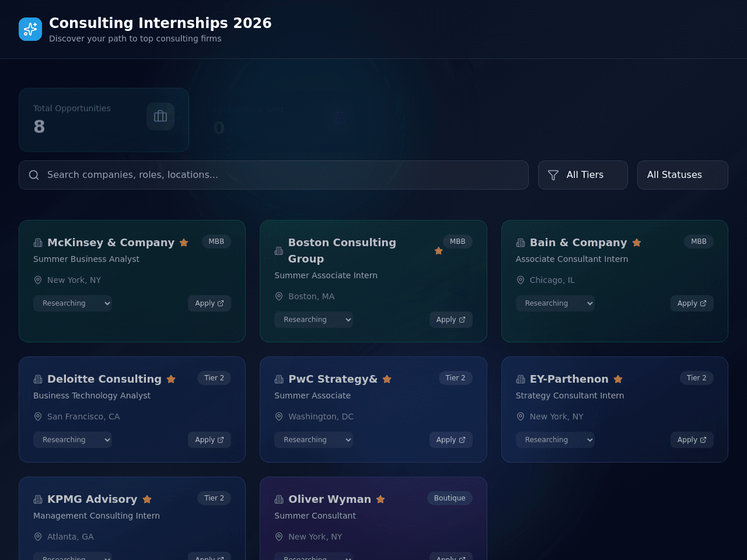Screen dimensions: 747x560
Task: Click Apply on the Boston Consulting Group card
Action: click(x=451, y=320)
